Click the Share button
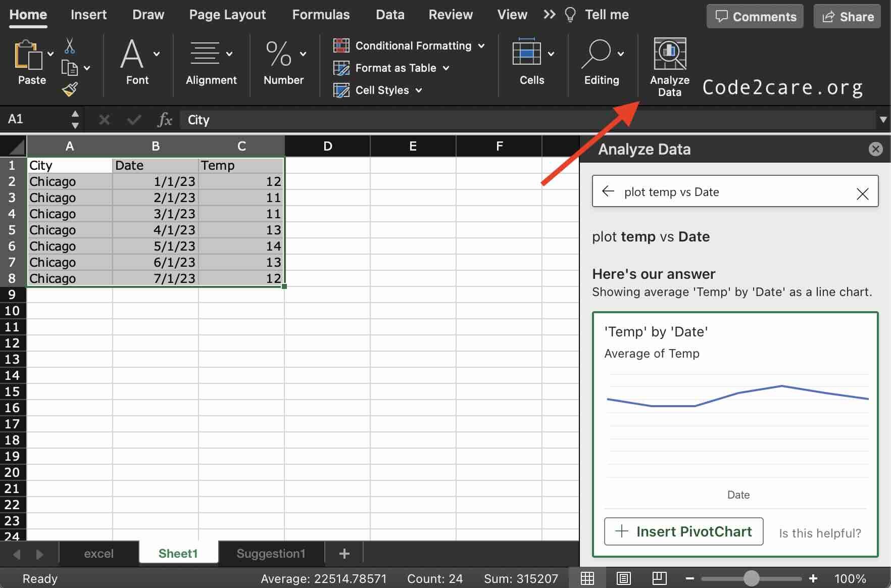The height and width of the screenshot is (588, 891). pyautogui.click(x=847, y=16)
